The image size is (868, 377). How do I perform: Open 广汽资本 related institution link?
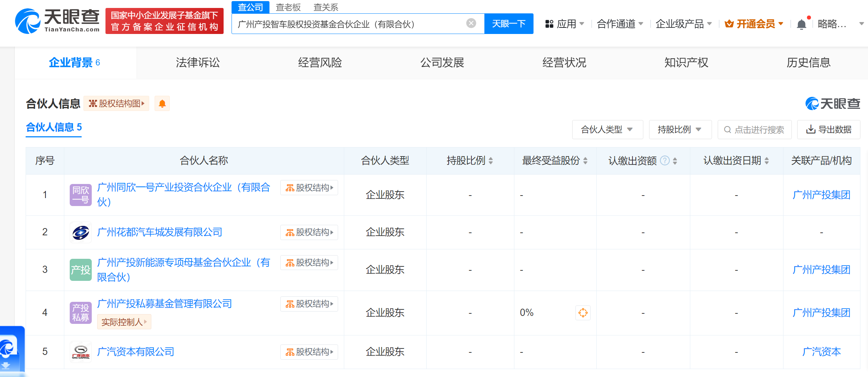[x=821, y=352]
